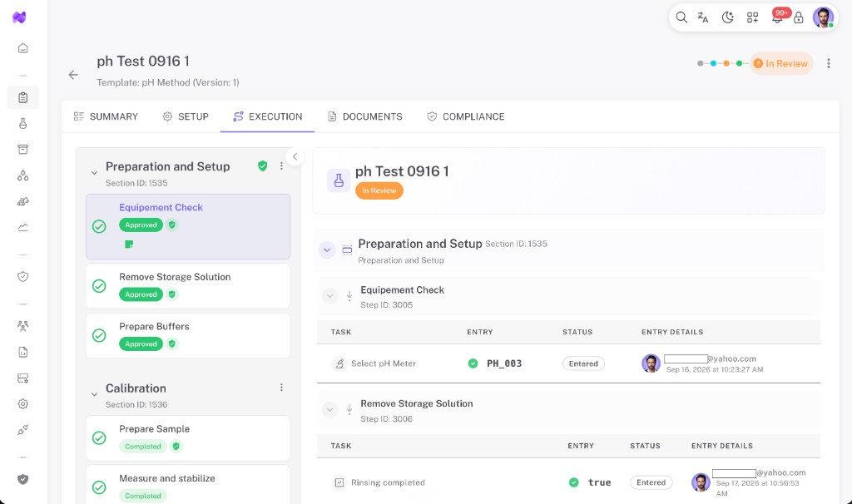This screenshot has height=504, width=852.
Task: Open the user profile avatar menu
Action: (823, 17)
